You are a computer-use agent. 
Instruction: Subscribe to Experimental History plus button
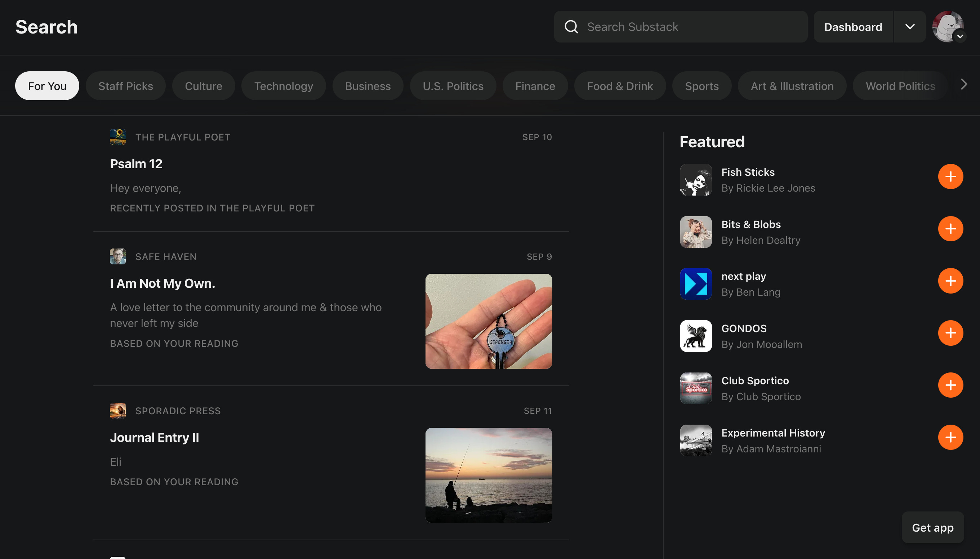point(950,437)
